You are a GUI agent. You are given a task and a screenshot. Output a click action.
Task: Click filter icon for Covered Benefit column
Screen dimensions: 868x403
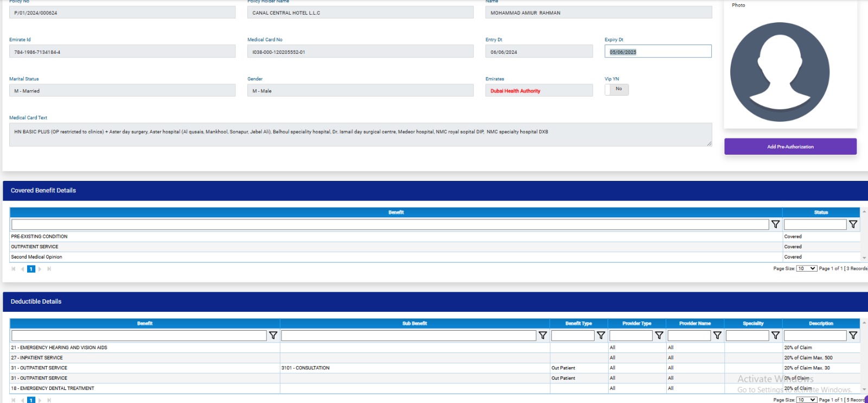[x=775, y=224]
